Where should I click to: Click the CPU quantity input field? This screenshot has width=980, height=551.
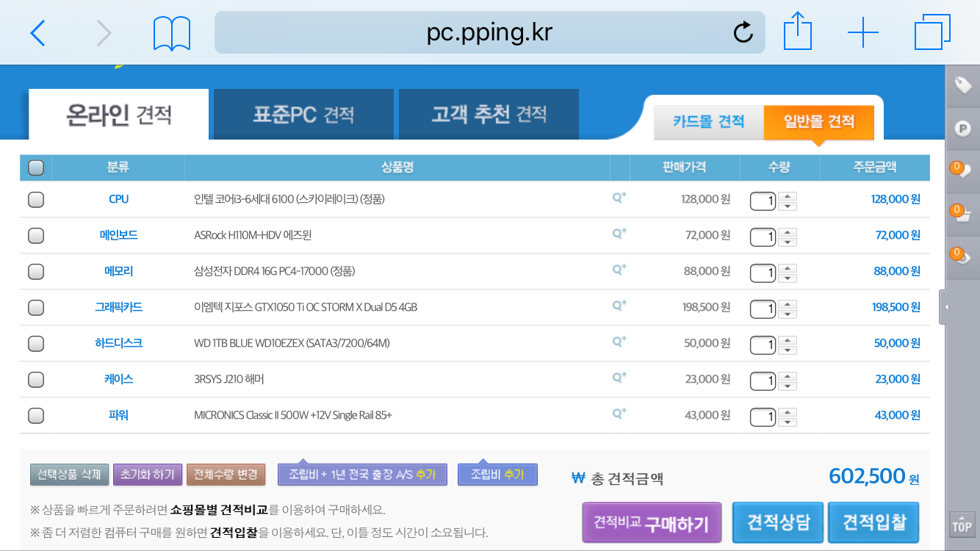pos(763,201)
